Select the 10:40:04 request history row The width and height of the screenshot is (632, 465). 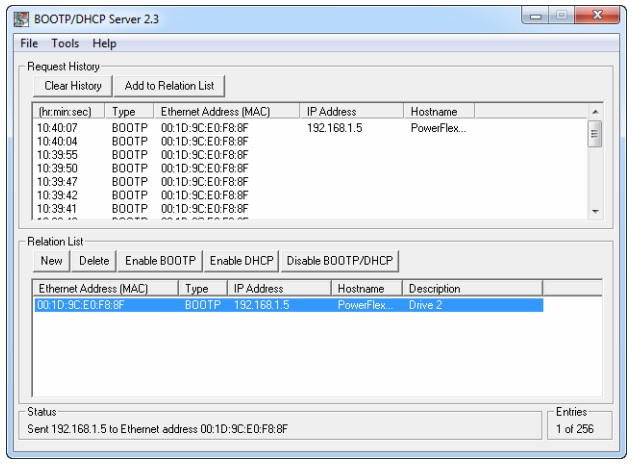(x=310, y=141)
